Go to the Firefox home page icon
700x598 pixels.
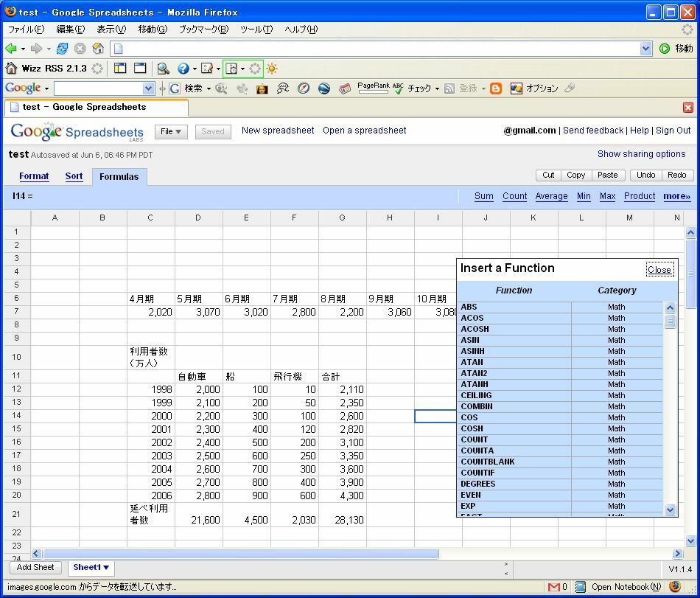point(98,48)
